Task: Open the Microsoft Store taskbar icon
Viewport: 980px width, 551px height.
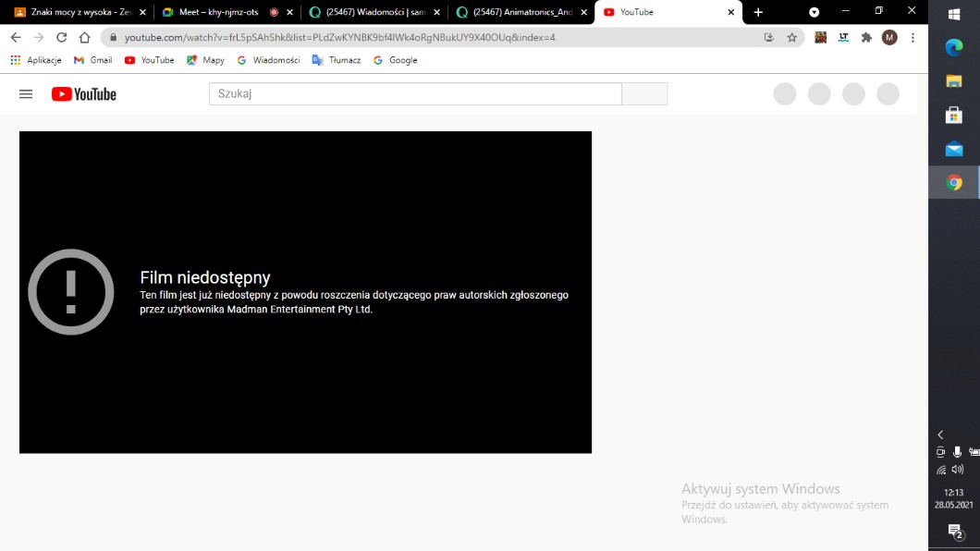Action: 954,115
